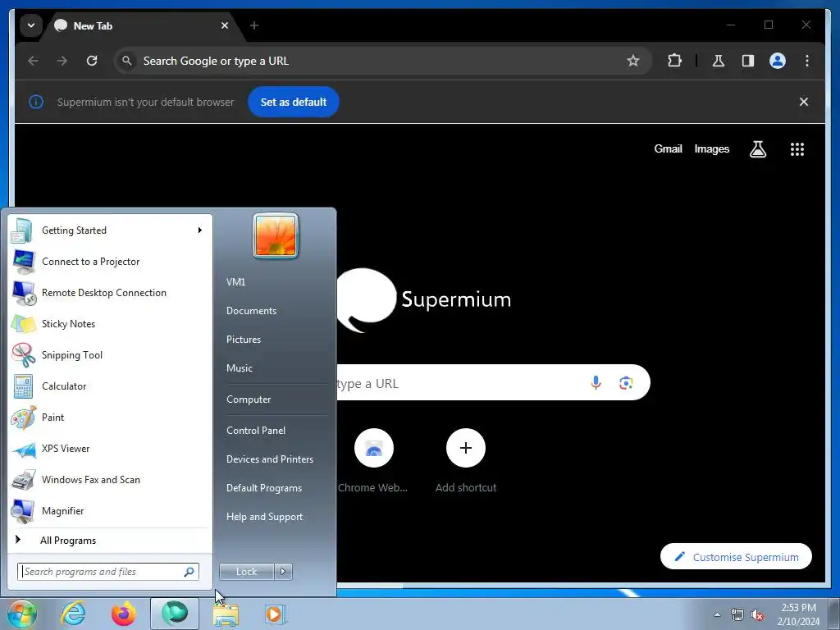Launch Internet Explorer from the taskbar

pyautogui.click(x=73, y=614)
